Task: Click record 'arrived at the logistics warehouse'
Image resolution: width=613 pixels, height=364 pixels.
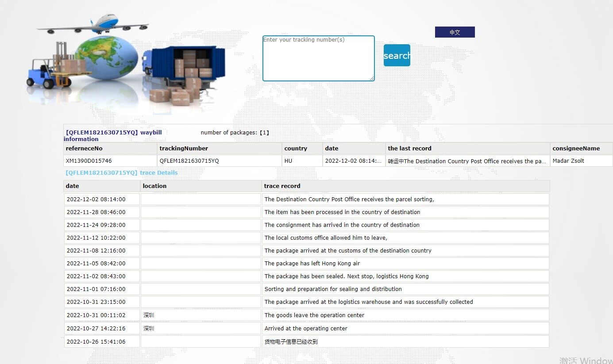Action: point(405,302)
